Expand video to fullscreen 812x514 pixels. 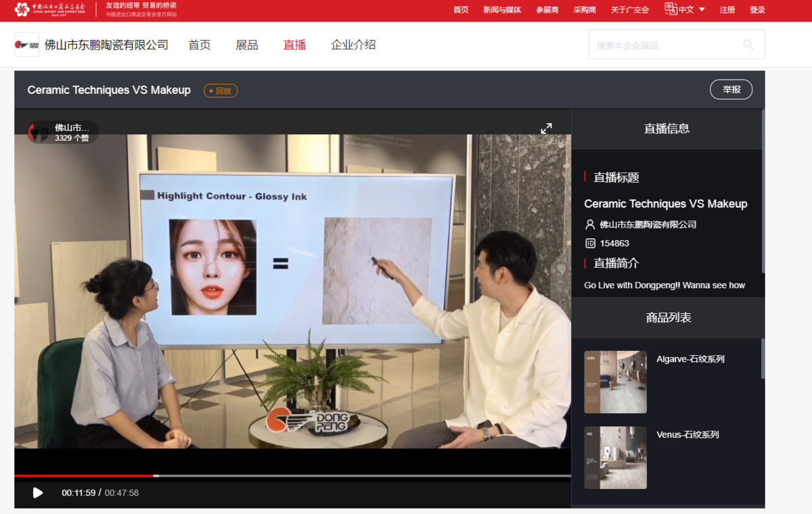point(546,128)
